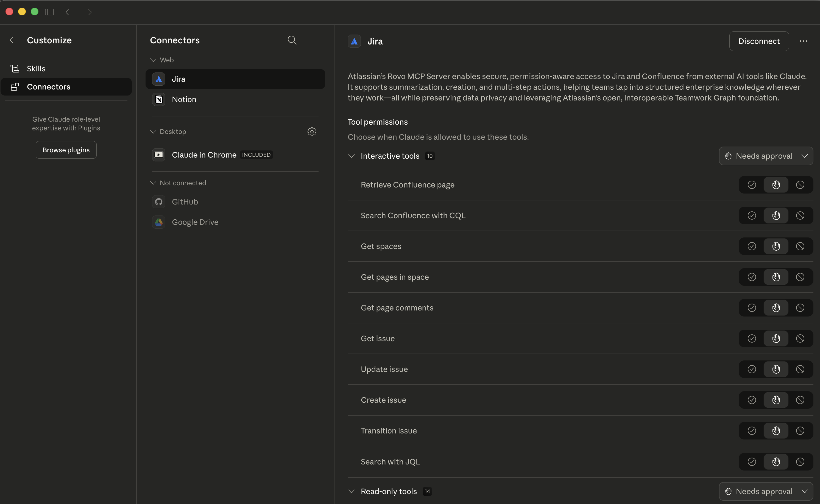
Task: Open the Skills section in sidebar
Action: [x=36, y=69]
